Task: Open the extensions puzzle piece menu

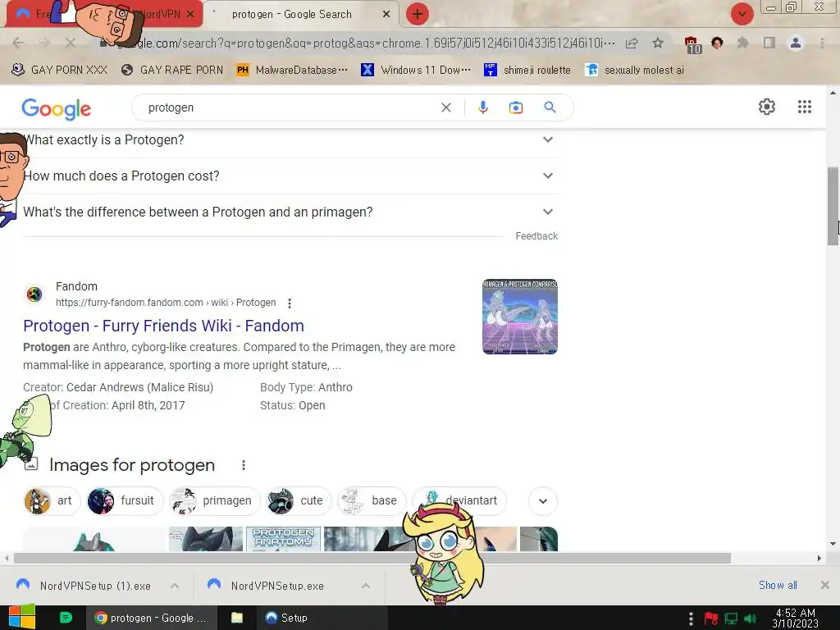Action: [x=742, y=43]
